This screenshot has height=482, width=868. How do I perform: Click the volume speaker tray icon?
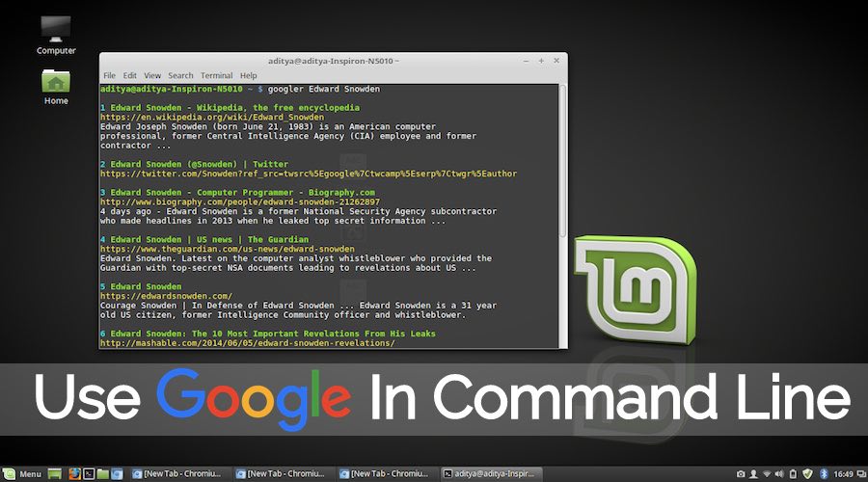[x=779, y=473]
